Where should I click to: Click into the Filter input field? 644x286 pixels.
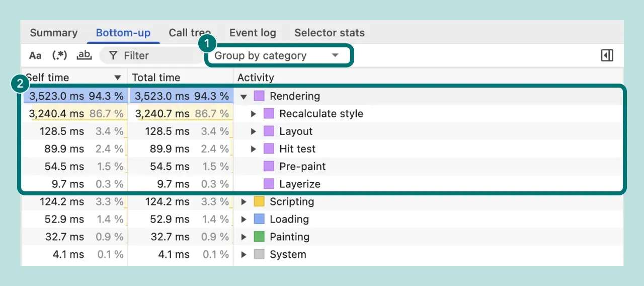coord(156,56)
